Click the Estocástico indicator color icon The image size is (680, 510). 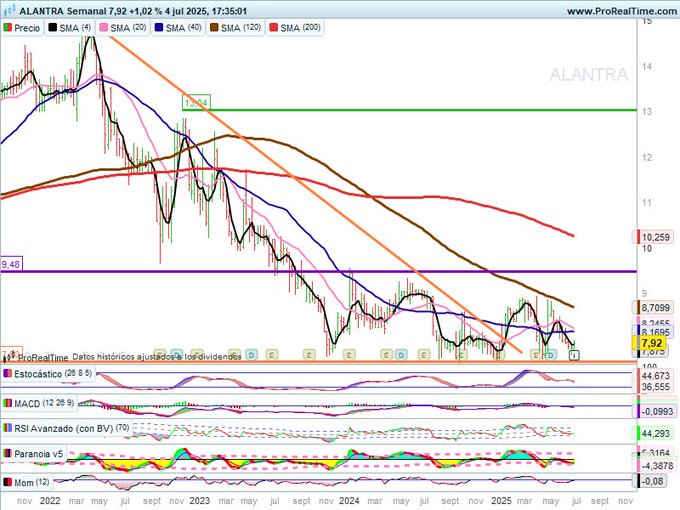point(7,373)
